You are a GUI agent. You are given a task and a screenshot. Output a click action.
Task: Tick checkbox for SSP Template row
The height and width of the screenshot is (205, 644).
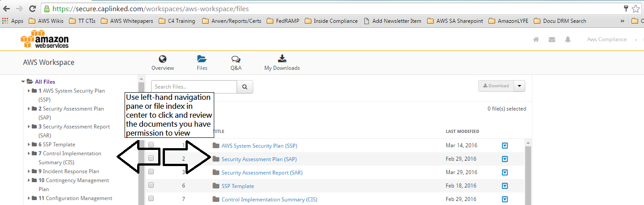click(151, 185)
